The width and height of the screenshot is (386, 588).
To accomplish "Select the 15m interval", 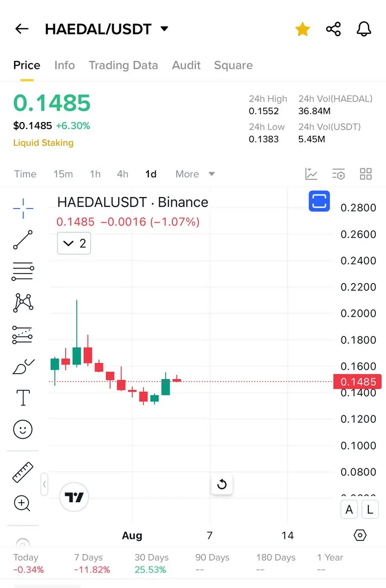I will (63, 174).
